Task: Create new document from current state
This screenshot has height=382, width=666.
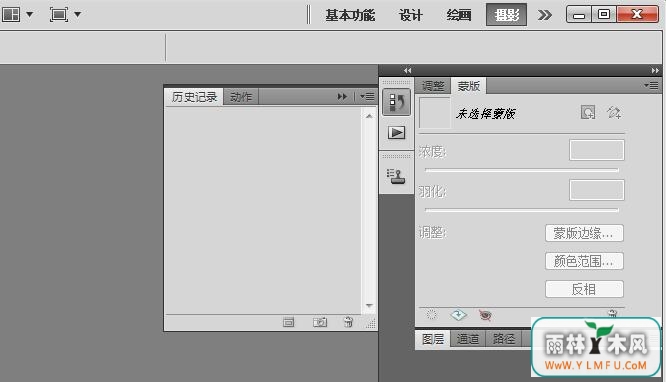Action: (288, 323)
